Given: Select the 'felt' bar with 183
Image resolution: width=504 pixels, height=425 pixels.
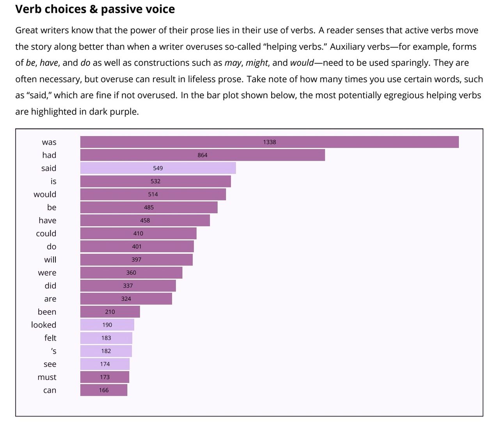Looking at the screenshot, I should [x=106, y=338].
